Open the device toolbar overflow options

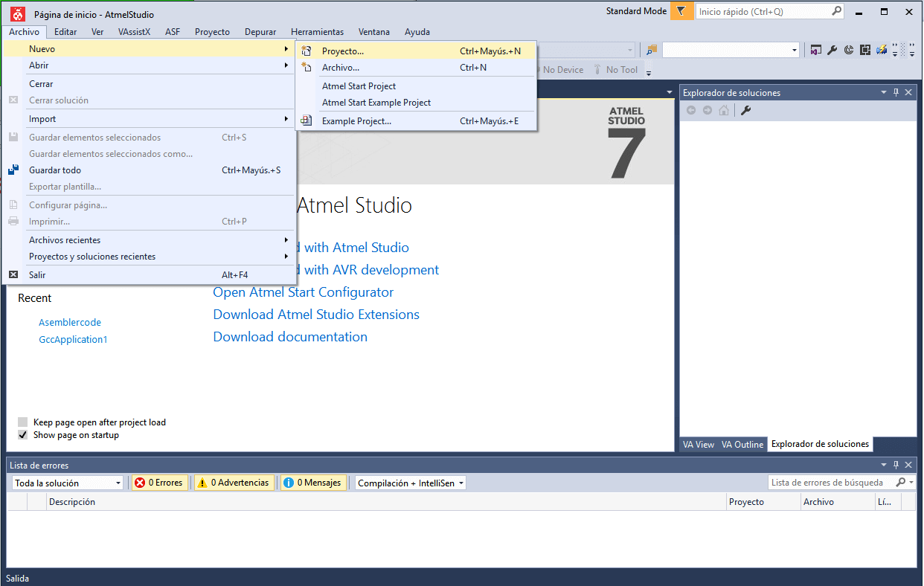tap(648, 72)
